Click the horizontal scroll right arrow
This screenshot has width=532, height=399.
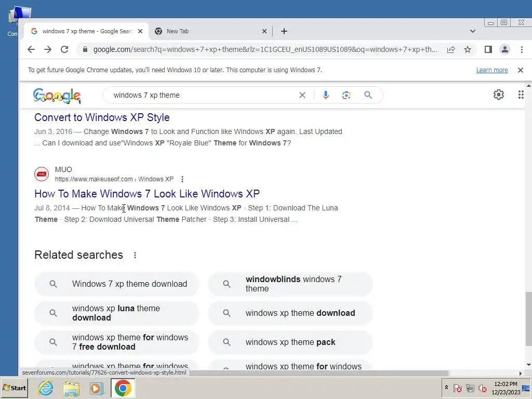[x=521, y=373]
